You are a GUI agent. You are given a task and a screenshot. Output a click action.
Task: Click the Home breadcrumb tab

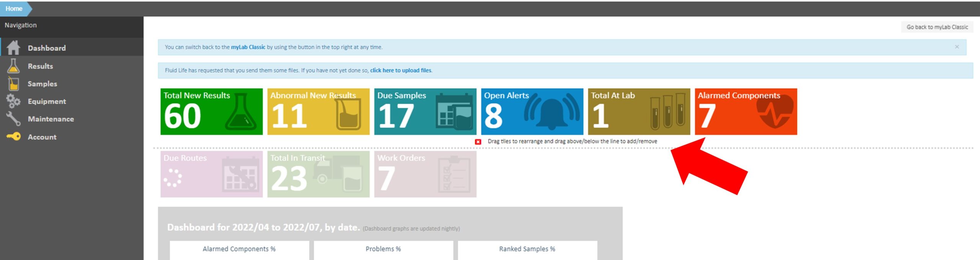(14, 8)
